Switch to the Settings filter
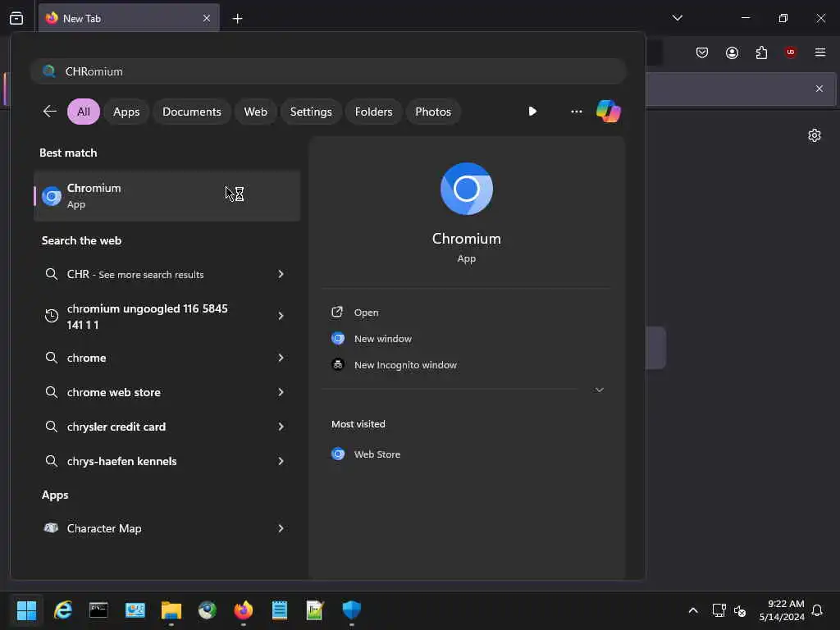 [311, 112]
